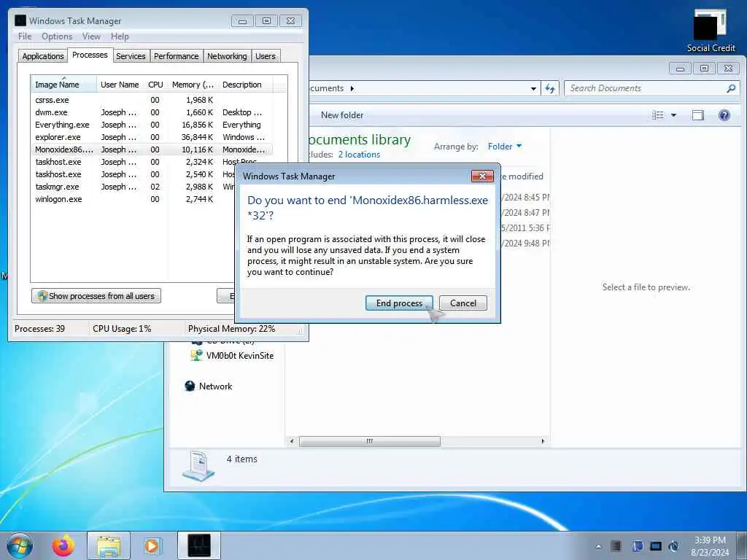747x560 pixels.
Task: Open the Help menu in Task Manager
Action: 120,36
